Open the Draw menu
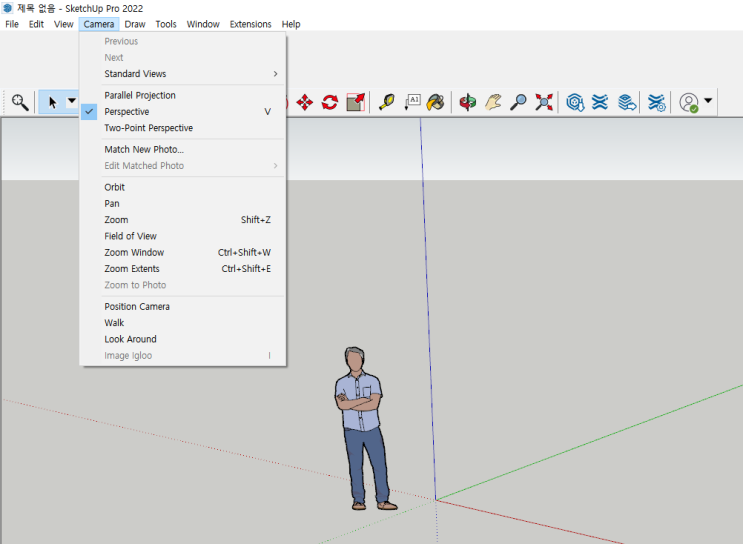The image size is (743, 544). (135, 24)
